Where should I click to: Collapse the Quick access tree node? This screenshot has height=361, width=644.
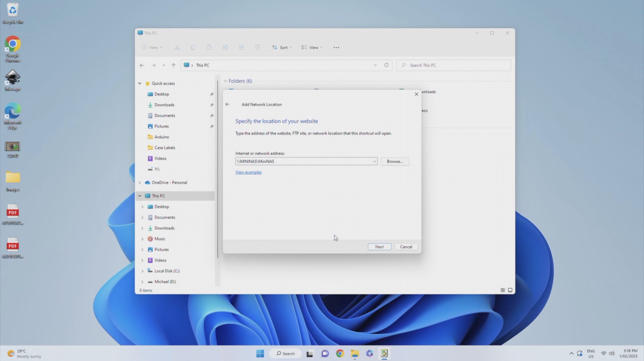point(140,83)
